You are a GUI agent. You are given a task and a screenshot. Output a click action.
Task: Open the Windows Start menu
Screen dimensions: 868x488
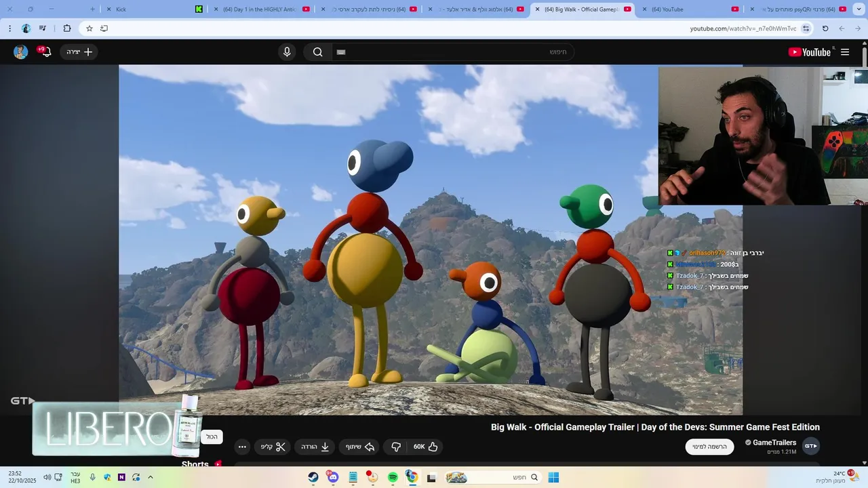tap(553, 477)
